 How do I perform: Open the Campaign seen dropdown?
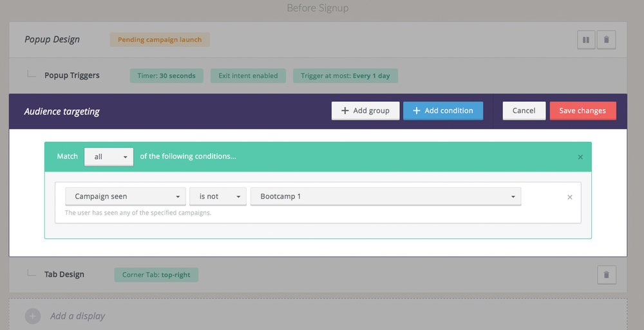click(126, 197)
